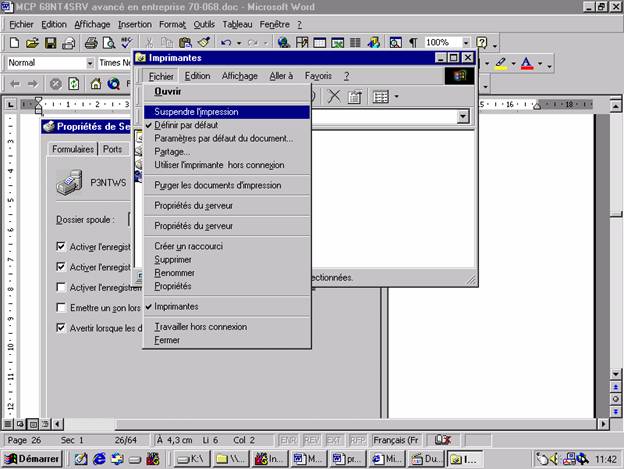
Task: Toggle the second Activer l'enregist checkbox
Action: pyautogui.click(x=61, y=267)
